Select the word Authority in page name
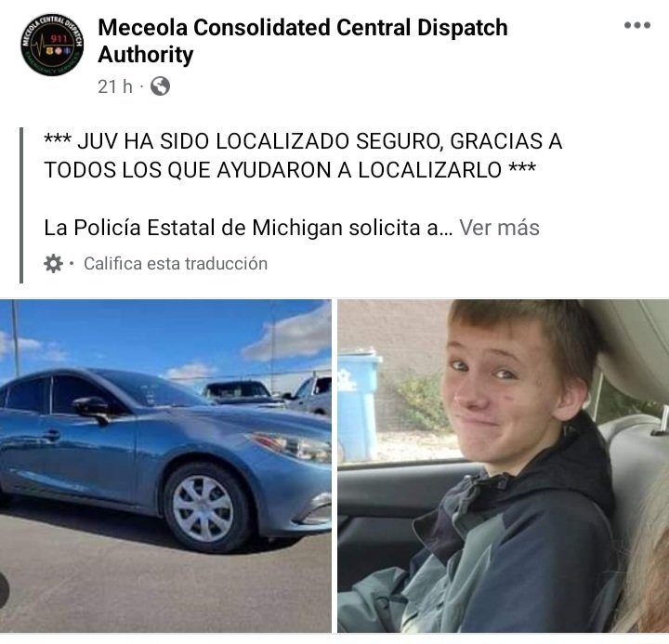This screenshot has width=669, height=644. 146,55
